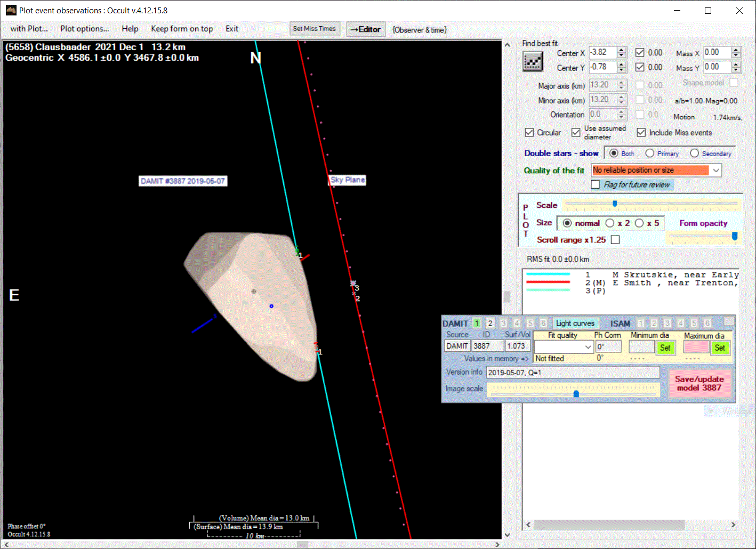Click the Find best fit graph icon
756x549 pixels.
click(532, 62)
